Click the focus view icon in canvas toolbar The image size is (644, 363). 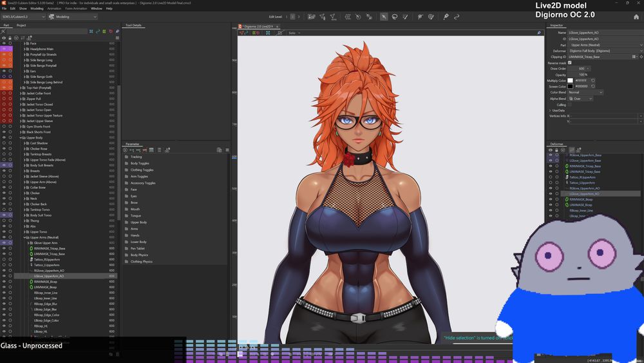click(268, 33)
